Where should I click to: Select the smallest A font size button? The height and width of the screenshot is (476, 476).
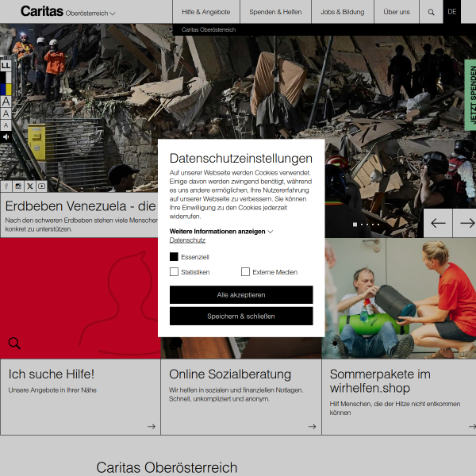click(6, 125)
